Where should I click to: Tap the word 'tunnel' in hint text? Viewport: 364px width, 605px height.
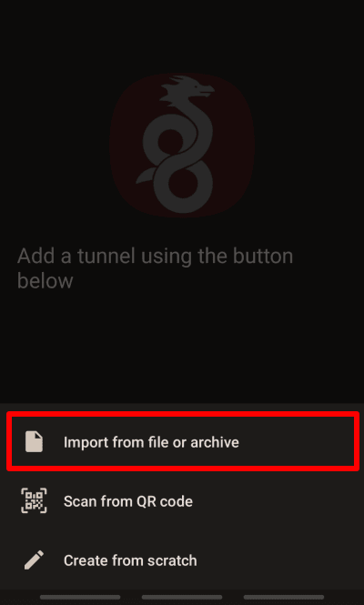[x=106, y=257]
